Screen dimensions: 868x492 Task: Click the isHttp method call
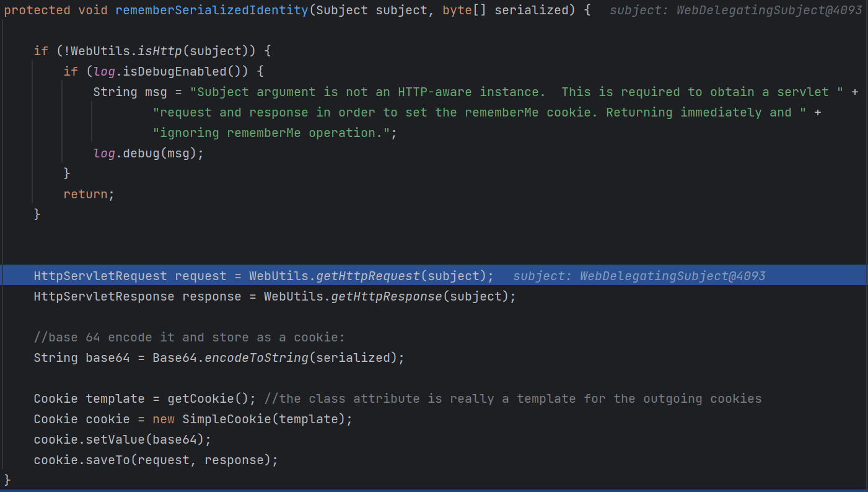[160, 51]
